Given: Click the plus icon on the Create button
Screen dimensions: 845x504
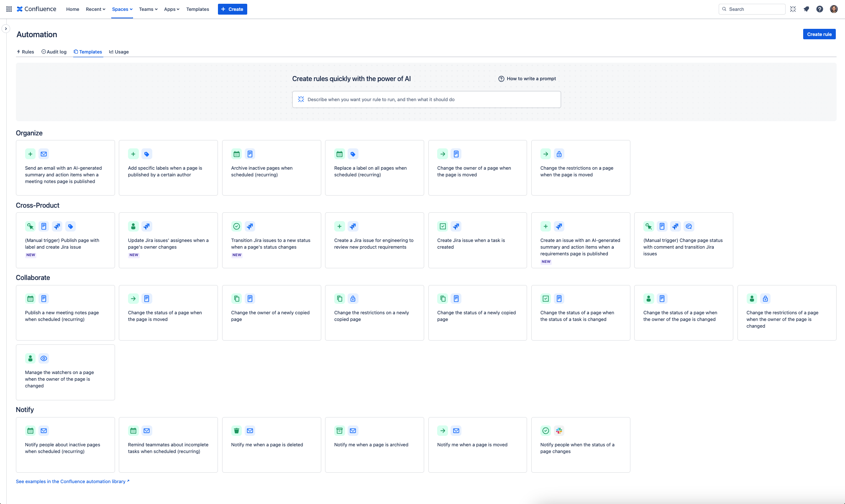Looking at the screenshot, I should pyautogui.click(x=223, y=9).
